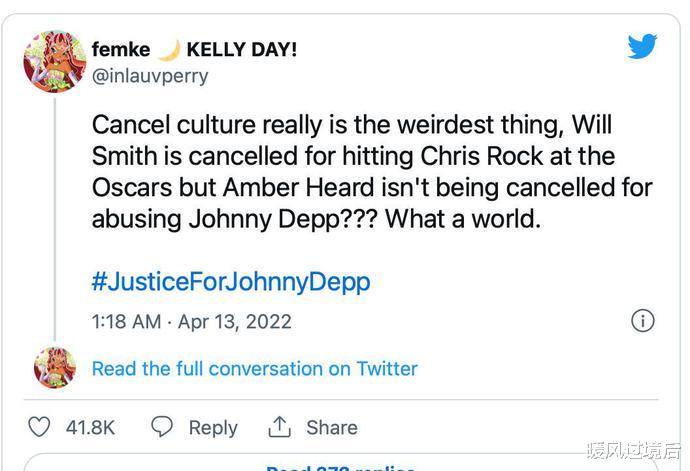Click the 41.8K like count
This screenshot has height=471, width=690.
[91, 428]
